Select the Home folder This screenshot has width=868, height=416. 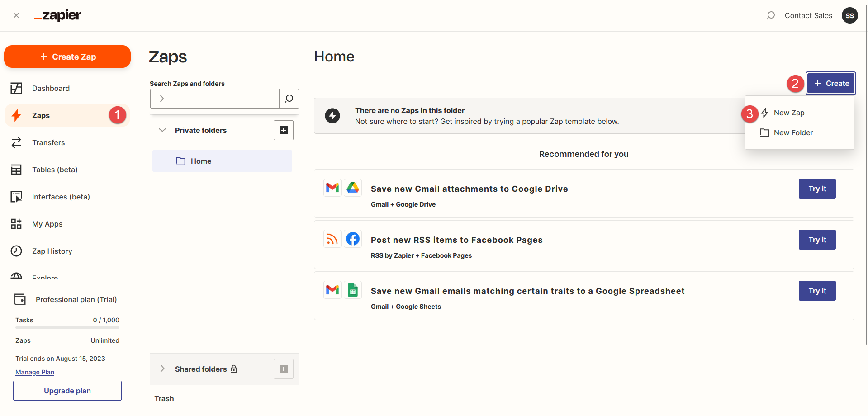[222, 161]
